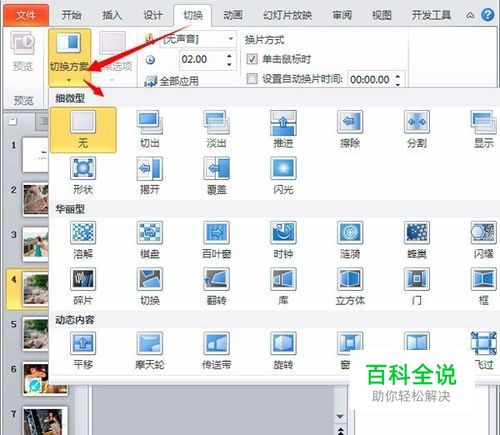The height and width of the screenshot is (435, 500).
Task: Apply the 翻转 flip transition
Action: click(x=216, y=287)
